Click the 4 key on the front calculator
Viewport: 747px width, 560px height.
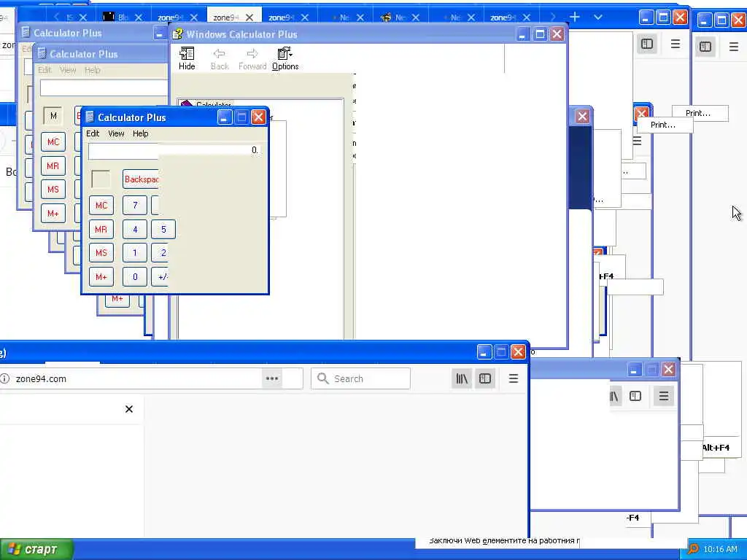pyautogui.click(x=135, y=230)
